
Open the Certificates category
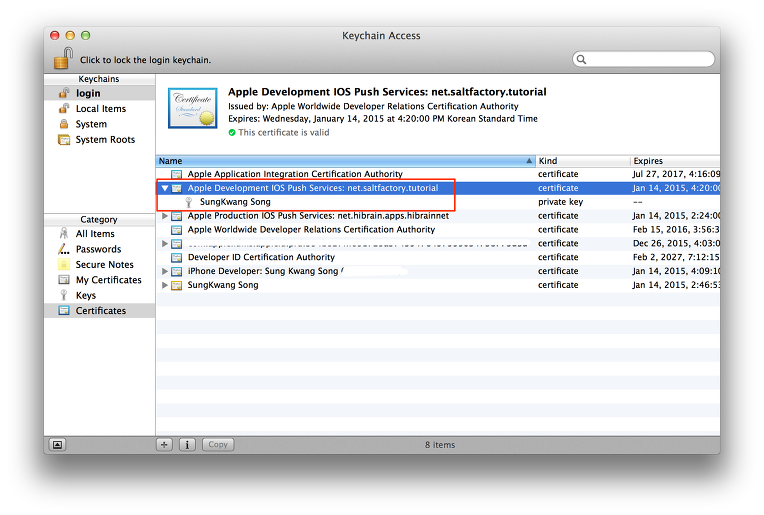[x=100, y=311]
